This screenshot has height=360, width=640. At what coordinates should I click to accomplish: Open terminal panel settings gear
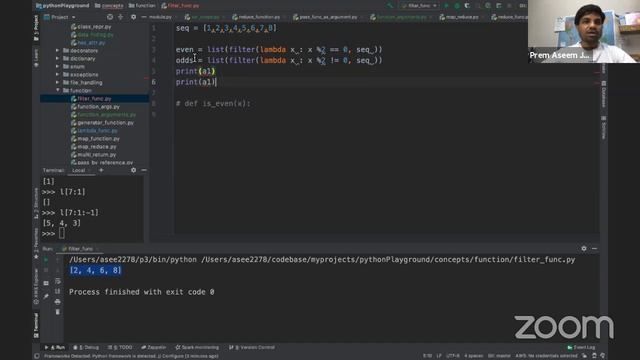[133, 170]
